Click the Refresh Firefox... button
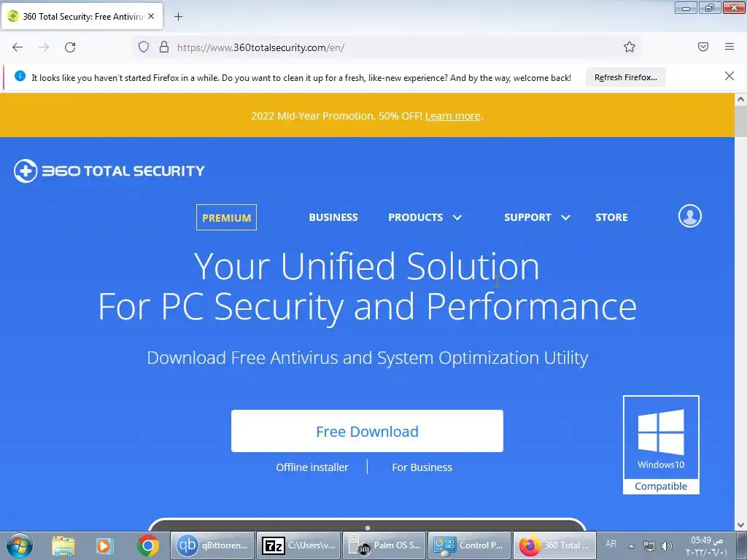The image size is (747, 560). click(x=625, y=77)
